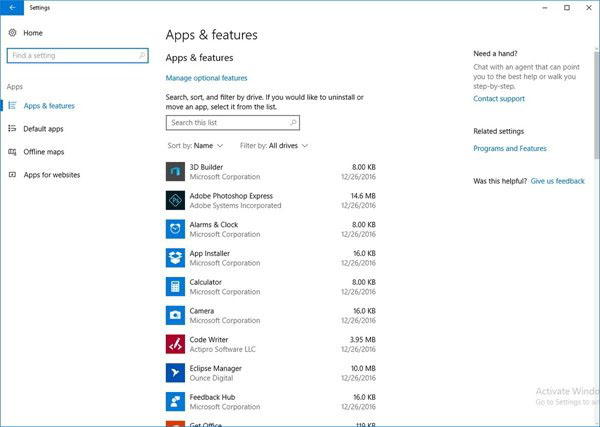Select the Camera app icon
Screen dimensions: 600x427
[174, 315]
